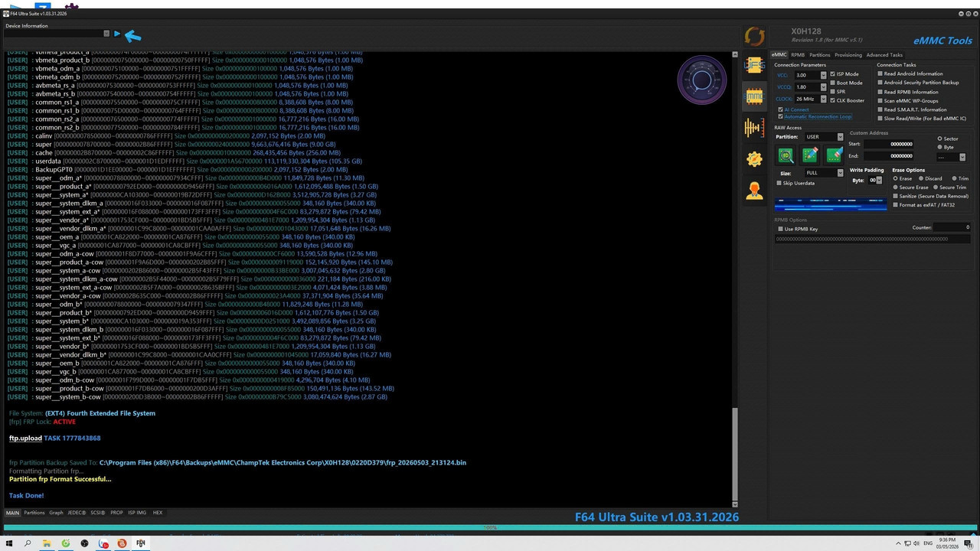Open the bottom ISP IMG tab
980x551 pixels.
click(137, 513)
